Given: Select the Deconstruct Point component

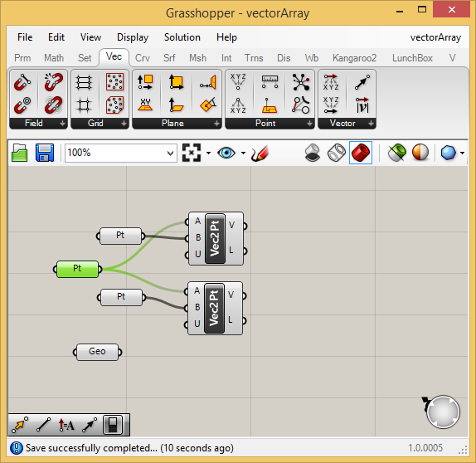Looking at the screenshot, I should coord(238,105).
